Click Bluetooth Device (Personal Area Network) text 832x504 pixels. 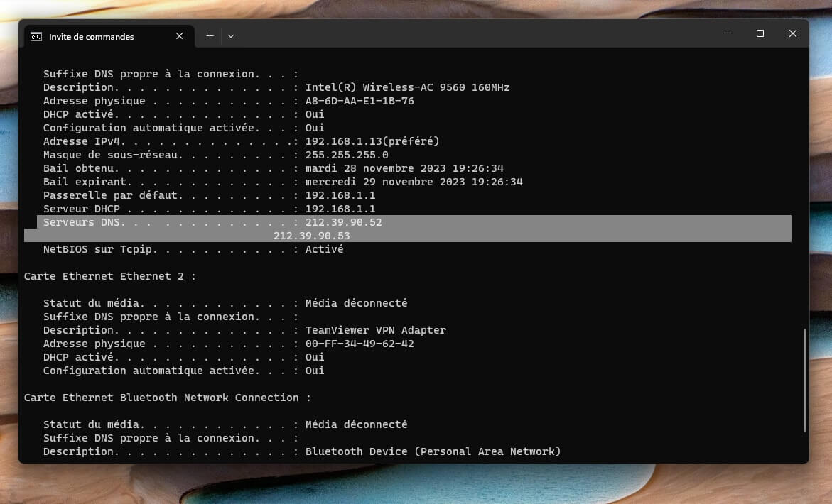pos(433,451)
